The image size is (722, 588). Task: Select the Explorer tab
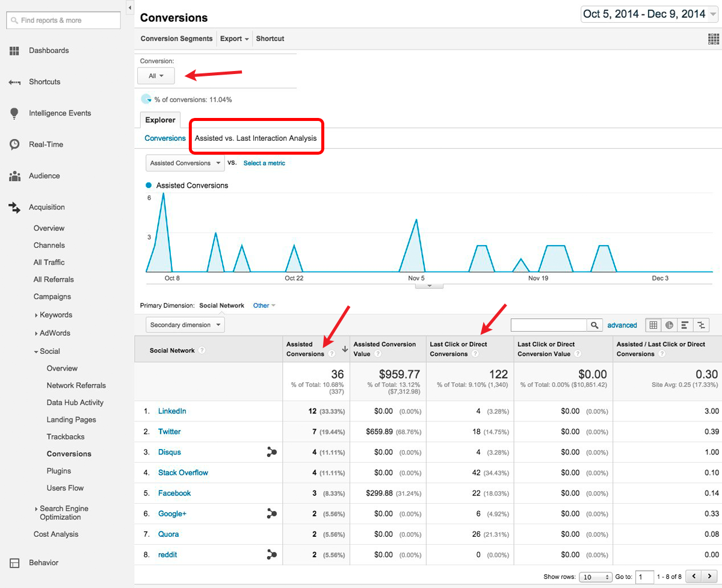tap(159, 120)
